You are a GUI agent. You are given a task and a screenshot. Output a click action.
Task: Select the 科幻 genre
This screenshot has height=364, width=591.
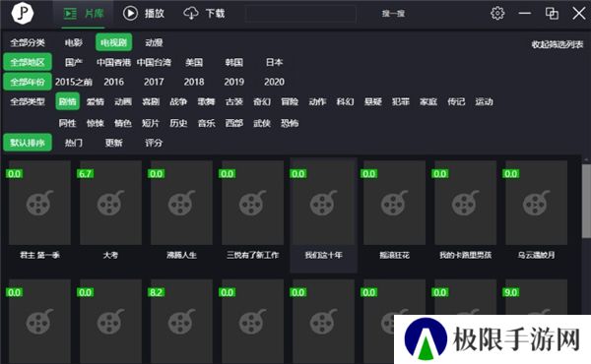coord(346,101)
